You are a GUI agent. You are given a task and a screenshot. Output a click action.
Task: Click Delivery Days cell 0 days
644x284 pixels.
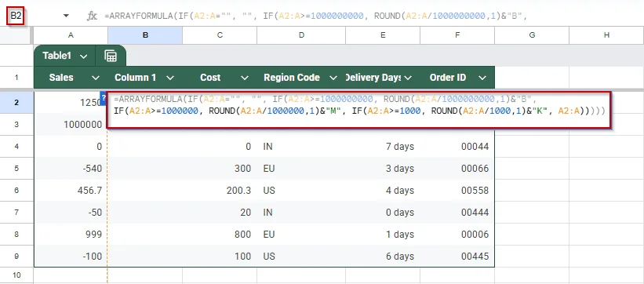tap(383, 212)
